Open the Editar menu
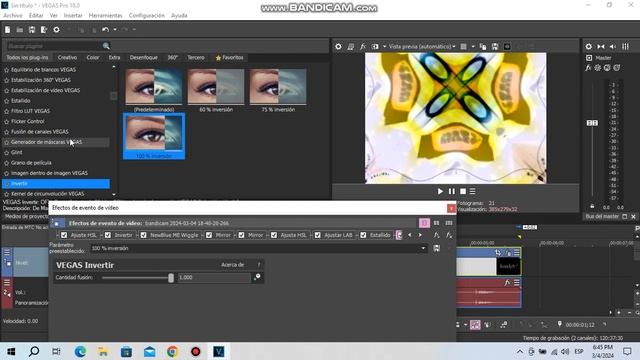The height and width of the screenshot is (360, 640). tap(36, 16)
